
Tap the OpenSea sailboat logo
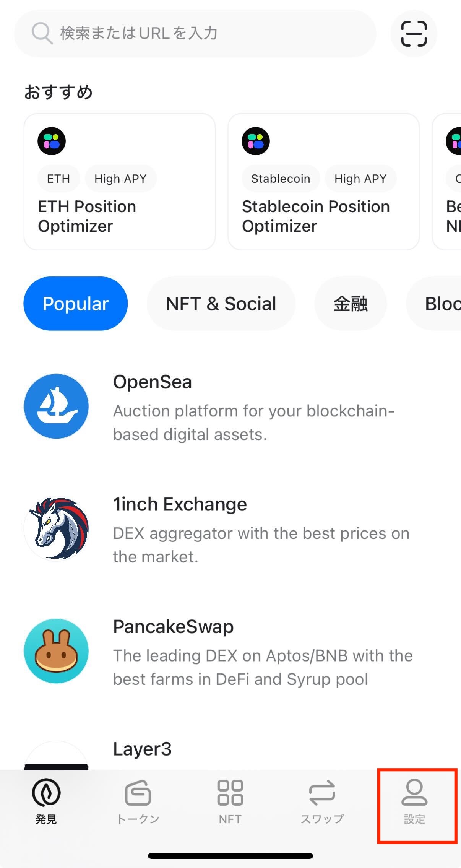(56, 406)
